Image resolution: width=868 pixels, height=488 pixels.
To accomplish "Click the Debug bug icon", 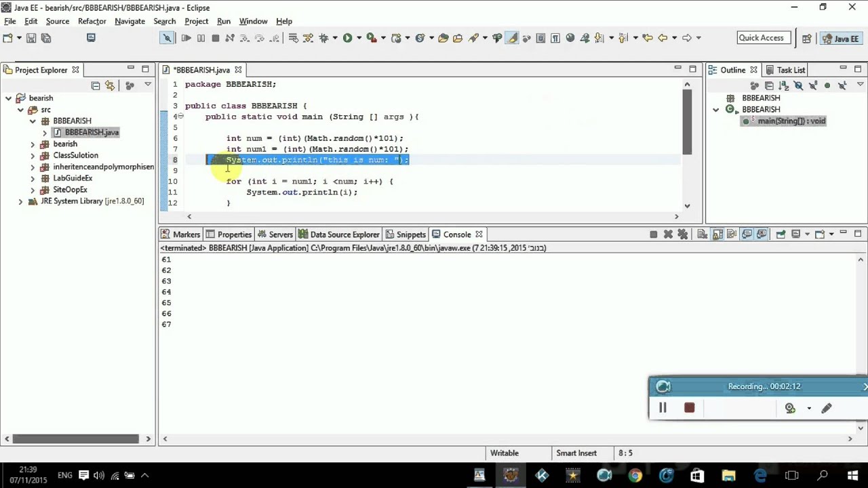I will pyautogui.click(x=323, y=38).
